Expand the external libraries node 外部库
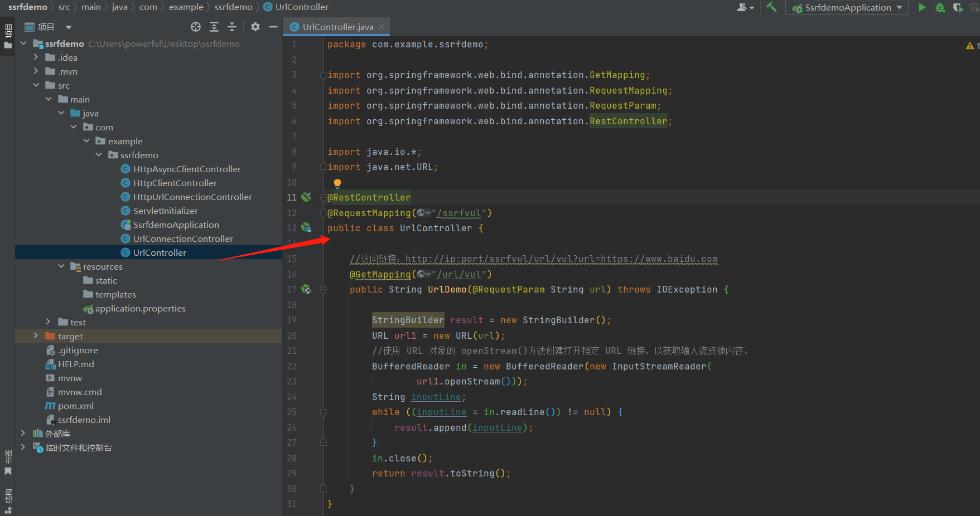 [23, 433]
